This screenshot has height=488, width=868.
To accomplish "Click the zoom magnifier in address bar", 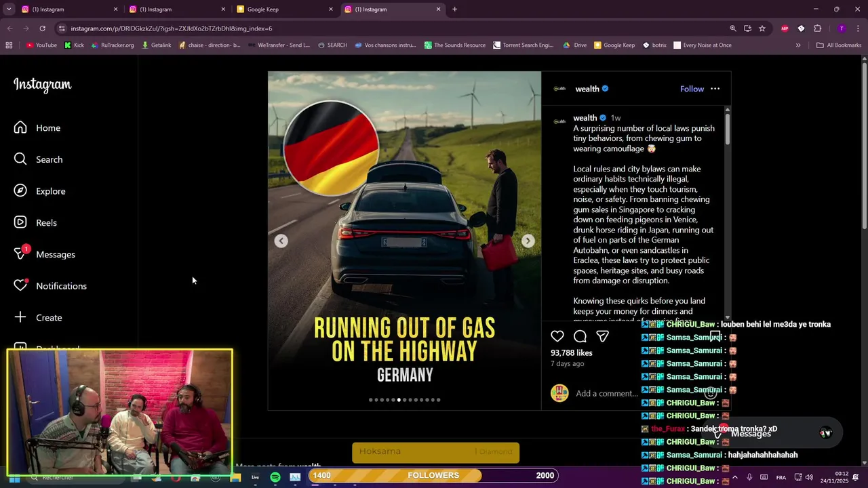I will [733, 28].
